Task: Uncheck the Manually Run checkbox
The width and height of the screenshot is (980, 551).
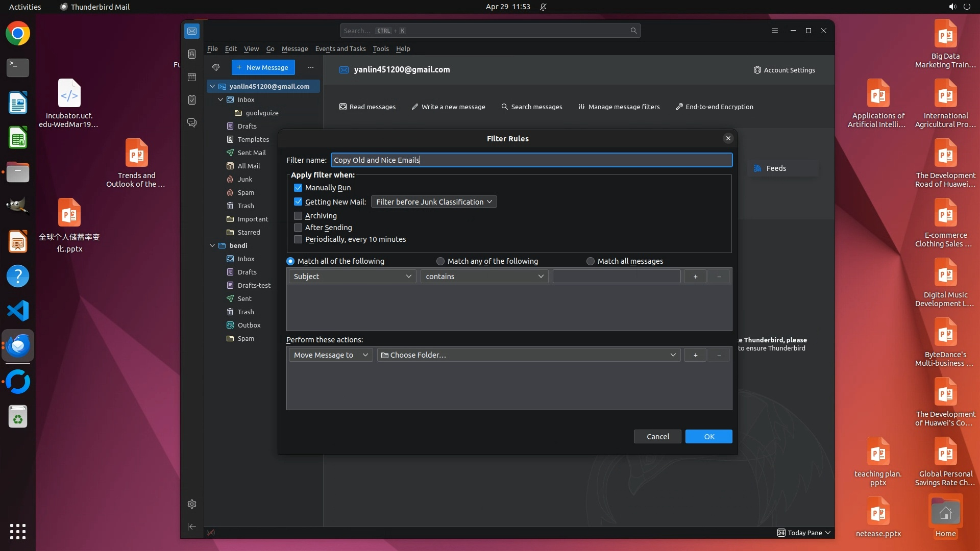Action: pyautogui.click(x=298, y=188)
